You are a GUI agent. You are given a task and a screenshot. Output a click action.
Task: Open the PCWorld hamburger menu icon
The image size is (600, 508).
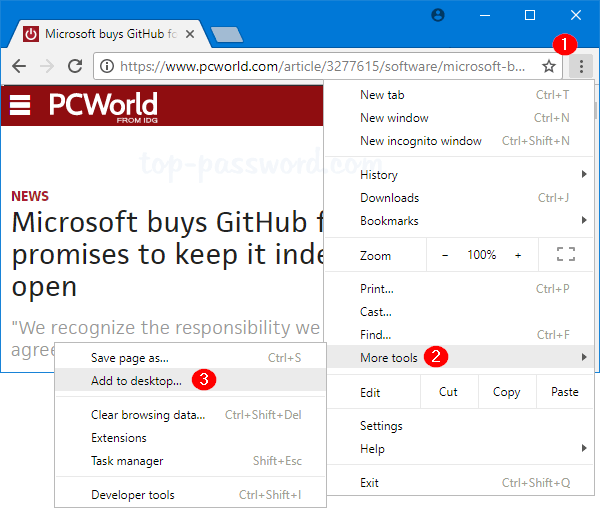click(20, 105)
